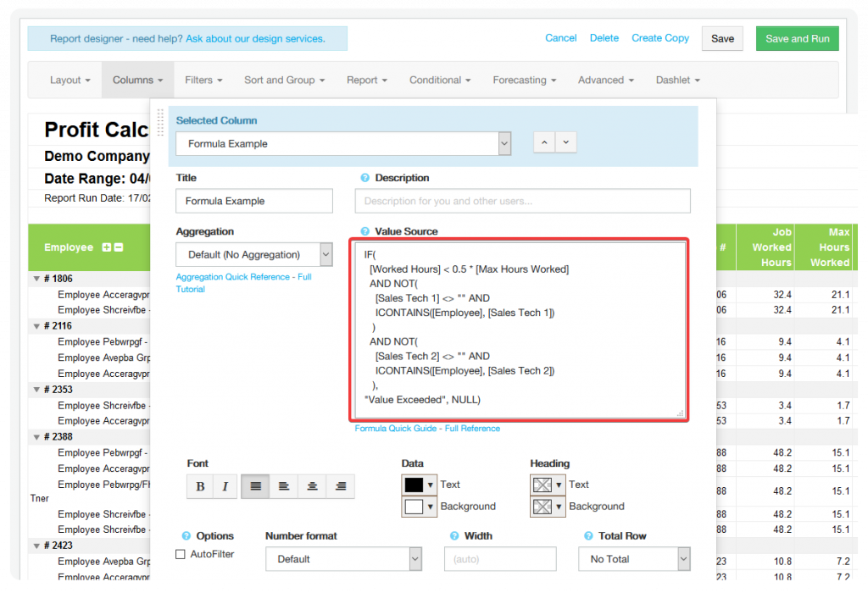Open the Forecasting menu
The height and width of the screenshot is (593, 868).
[524, 80]
